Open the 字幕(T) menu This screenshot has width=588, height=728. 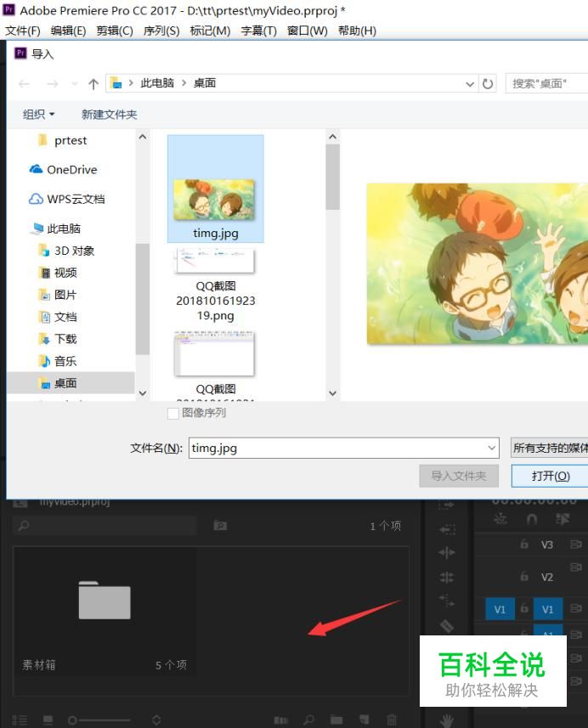click(258, 31)
